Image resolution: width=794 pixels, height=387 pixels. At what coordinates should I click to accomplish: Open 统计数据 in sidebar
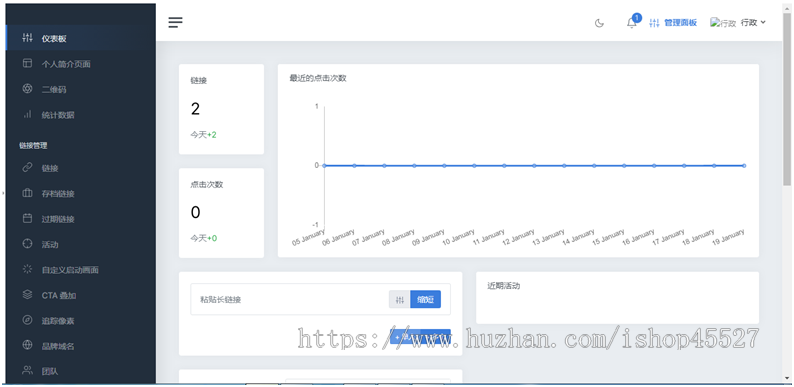pyautogui.click(x=81, y=114)
